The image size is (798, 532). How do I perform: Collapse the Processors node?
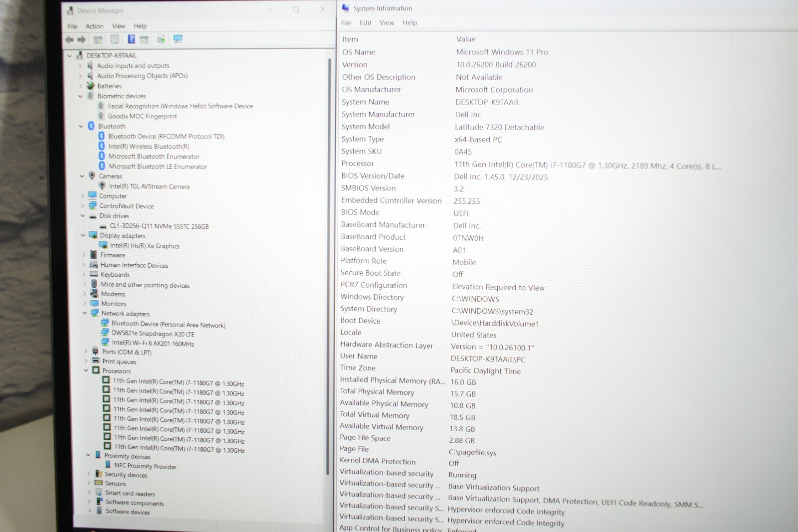tap(86, 370)
